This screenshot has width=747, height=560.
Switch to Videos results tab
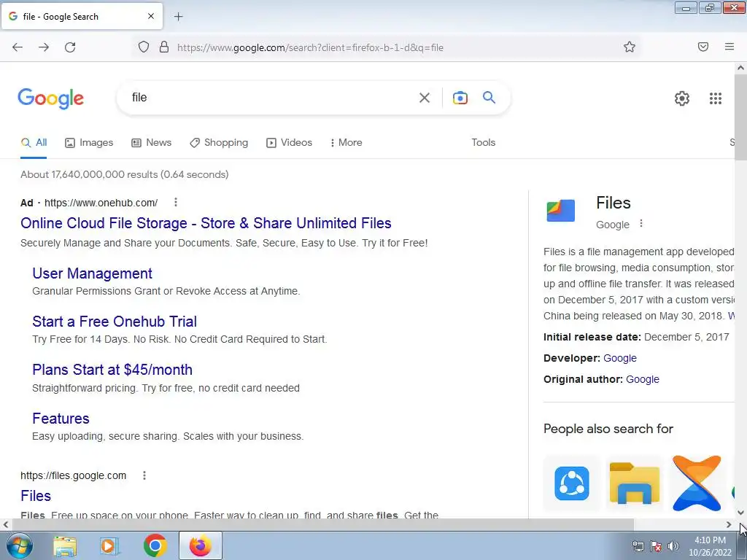[x=289, y=142]
